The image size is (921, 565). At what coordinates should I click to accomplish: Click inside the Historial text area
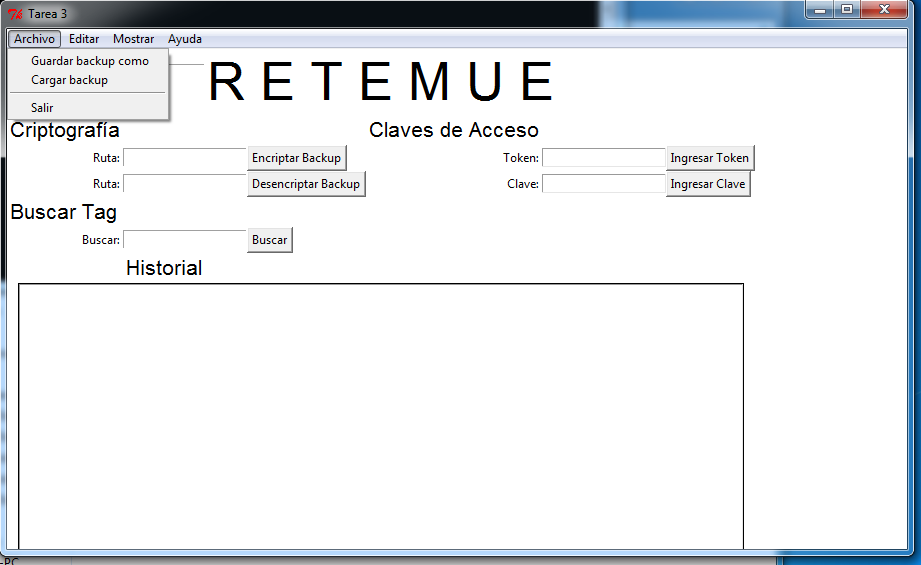pos(381,416)
